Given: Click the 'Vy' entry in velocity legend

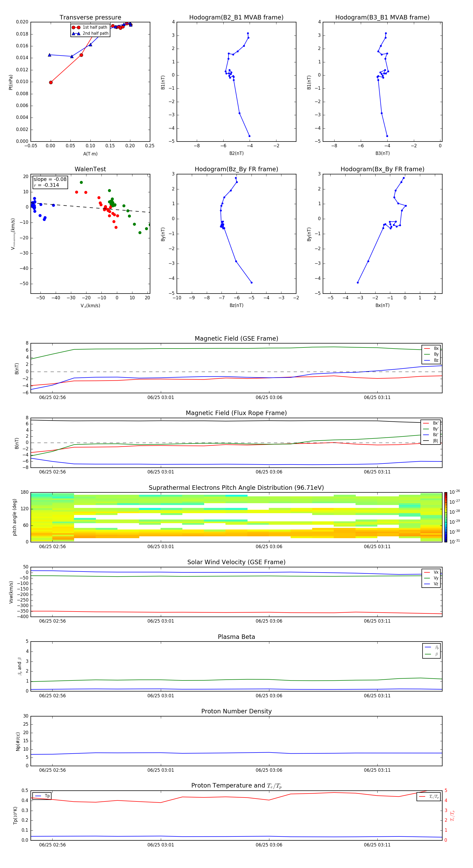Looking at the screenshot, I should click(x=431, y=578).
